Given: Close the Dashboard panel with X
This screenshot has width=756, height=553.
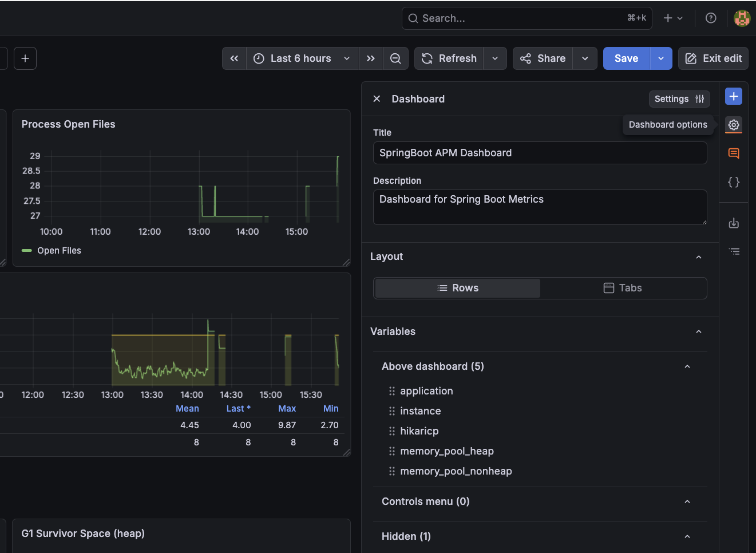Looking at the screenshot, I should point(377,99).
